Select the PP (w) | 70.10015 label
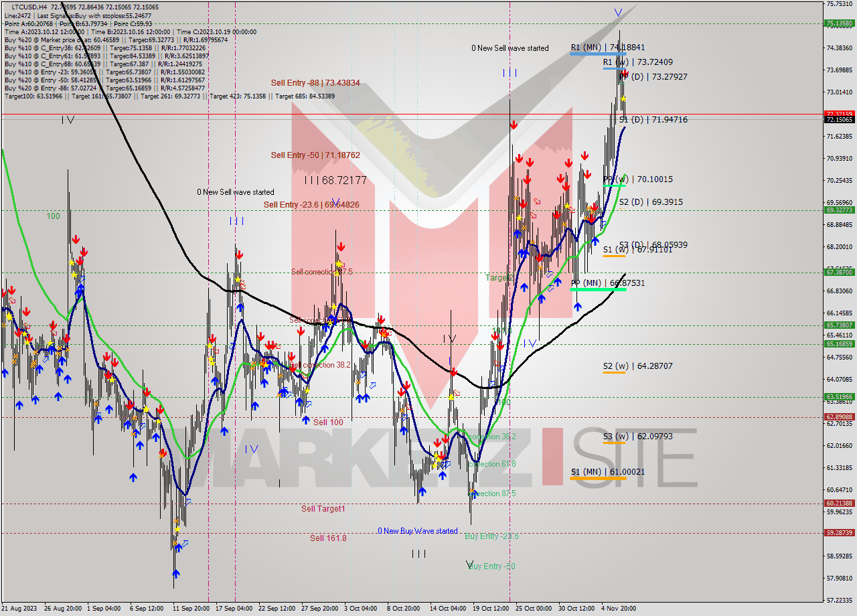The width and height of the screenshot is (857, 616). click(x=637, y=179)
